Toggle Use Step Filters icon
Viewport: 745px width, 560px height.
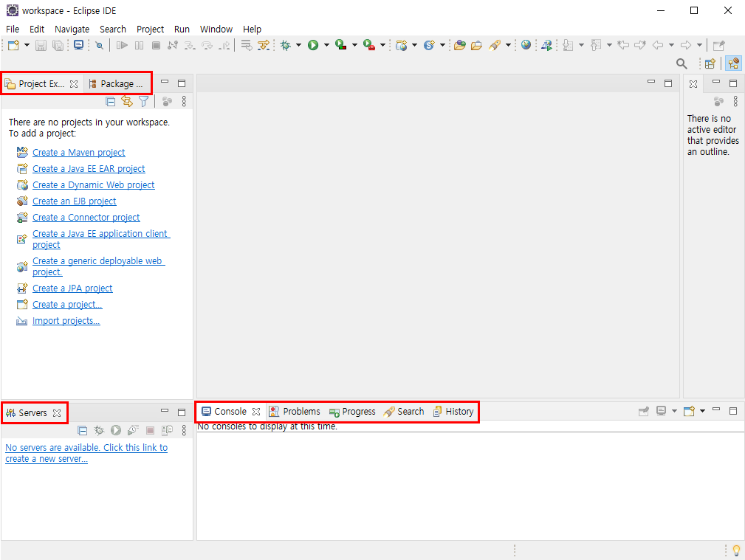click(263, 45)
